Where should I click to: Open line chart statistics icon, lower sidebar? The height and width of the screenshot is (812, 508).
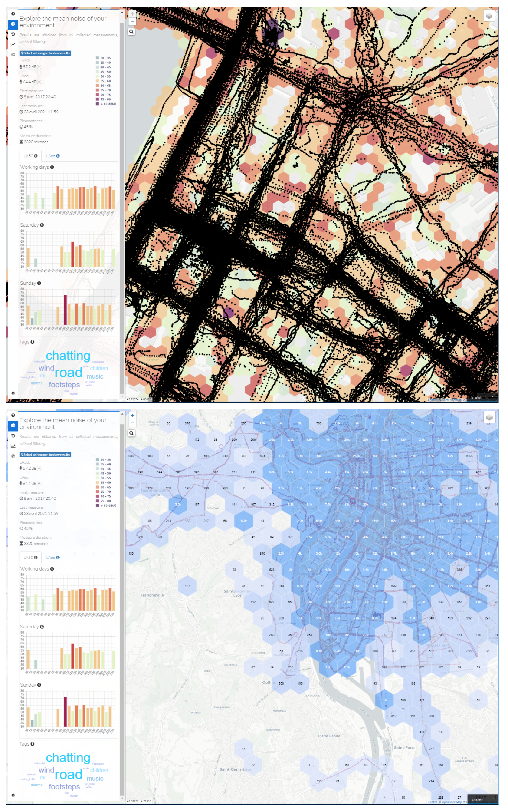coord(13,446)
